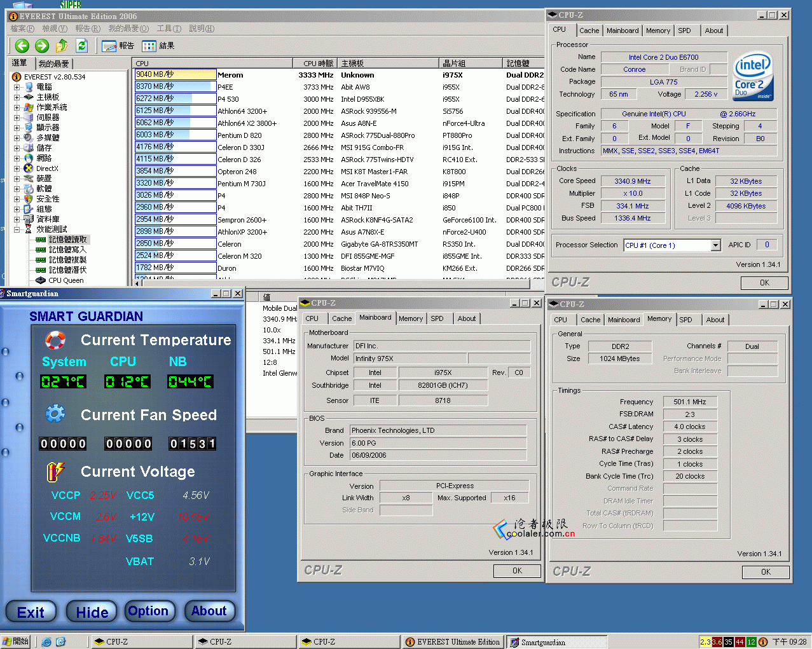
Task: Click the green Forward arrow in EVEREST toolbar
Action: pyautogui.click(x=42, y=46)
